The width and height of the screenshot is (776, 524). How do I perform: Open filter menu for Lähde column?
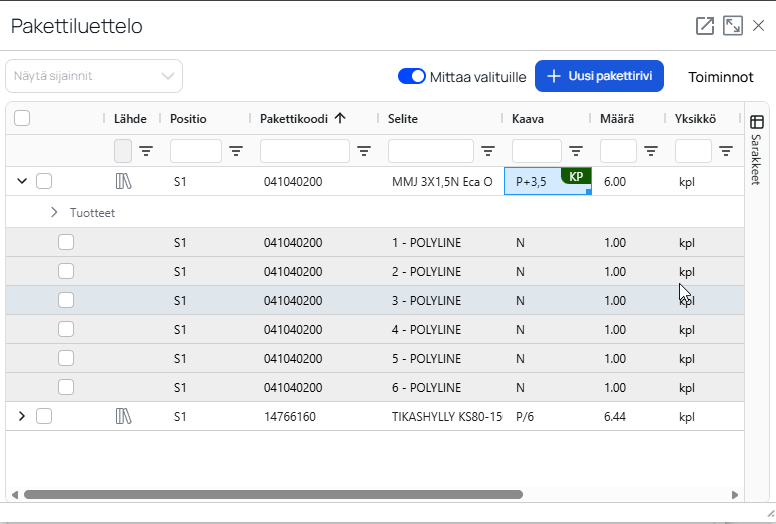(x=146, y=151)
